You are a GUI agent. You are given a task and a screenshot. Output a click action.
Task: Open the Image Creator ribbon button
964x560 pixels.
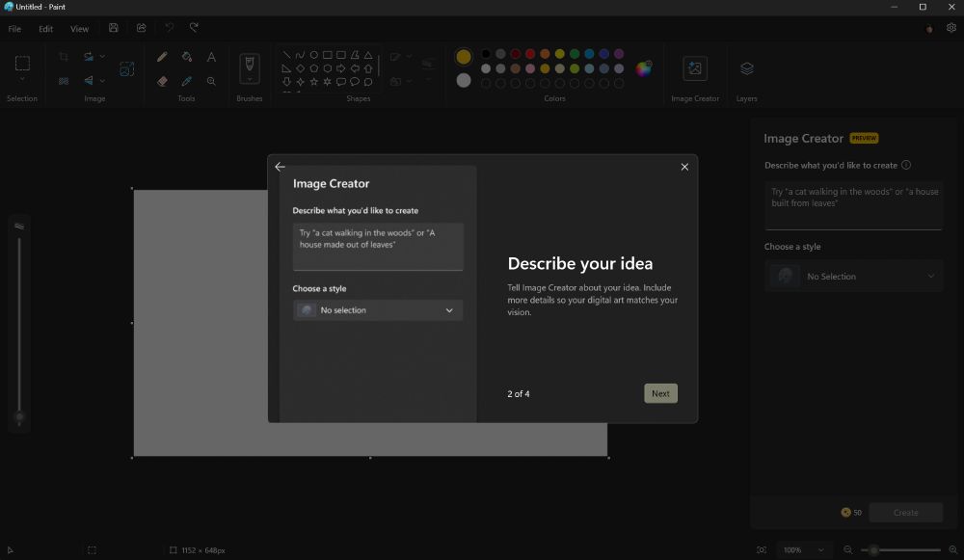[x=695, y=68]
